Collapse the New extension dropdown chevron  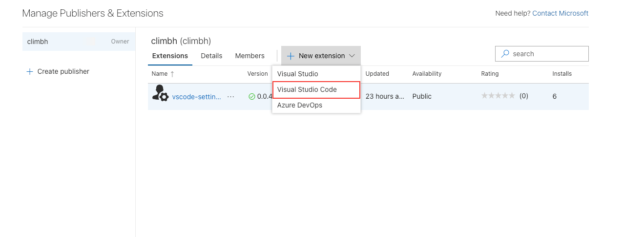click(x=352, y=56)
